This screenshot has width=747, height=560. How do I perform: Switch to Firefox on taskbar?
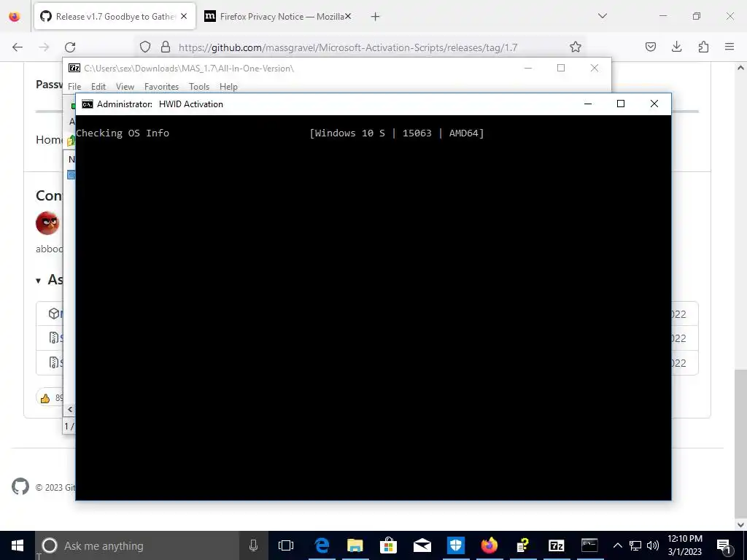pos(489,545)
